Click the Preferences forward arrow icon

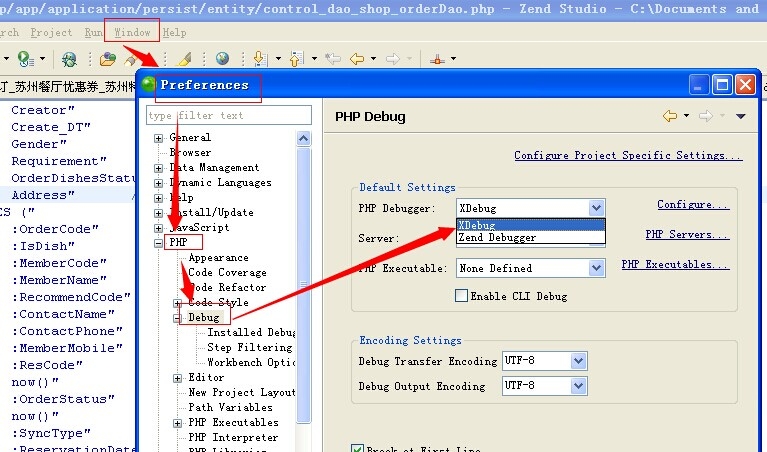705,116
